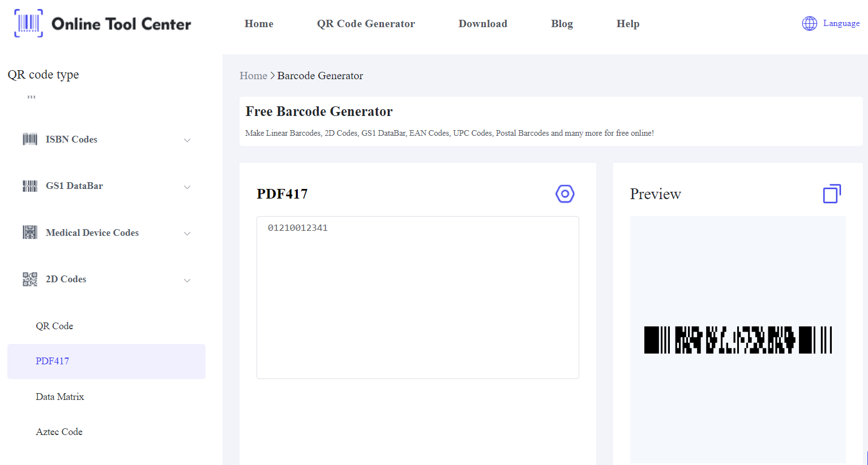Image resolution: width=868 pixels, height=465 pixels.
Task: Open the Home menu item
Action: [x=259, y=24]
